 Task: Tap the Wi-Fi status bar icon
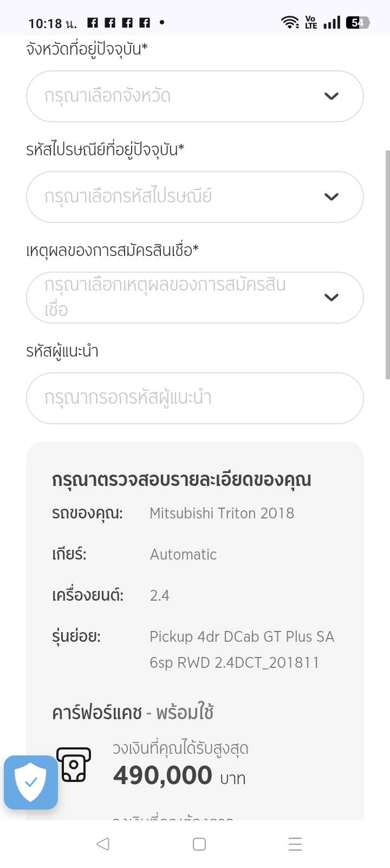(290, 22)
